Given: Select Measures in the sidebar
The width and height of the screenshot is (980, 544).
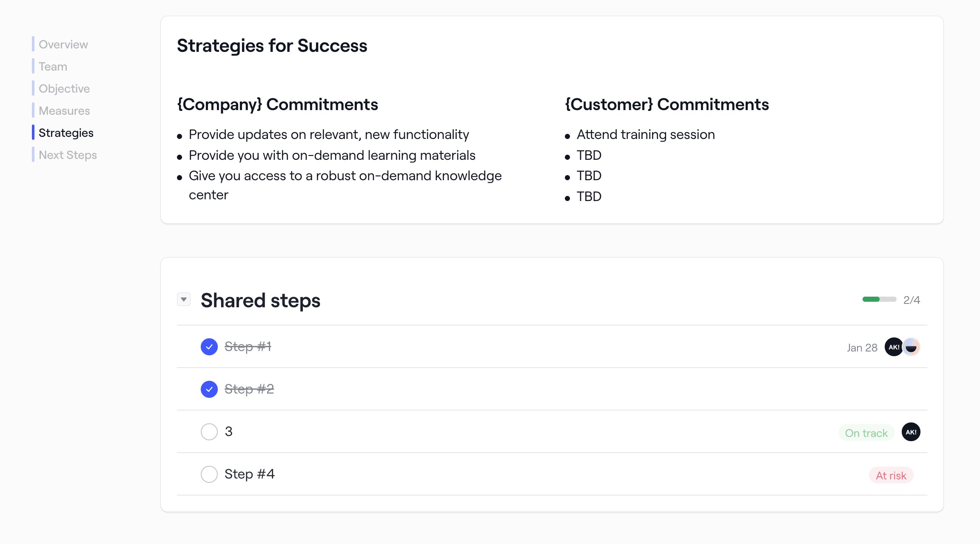Looking at the screenshot, I should pos(64,110).
